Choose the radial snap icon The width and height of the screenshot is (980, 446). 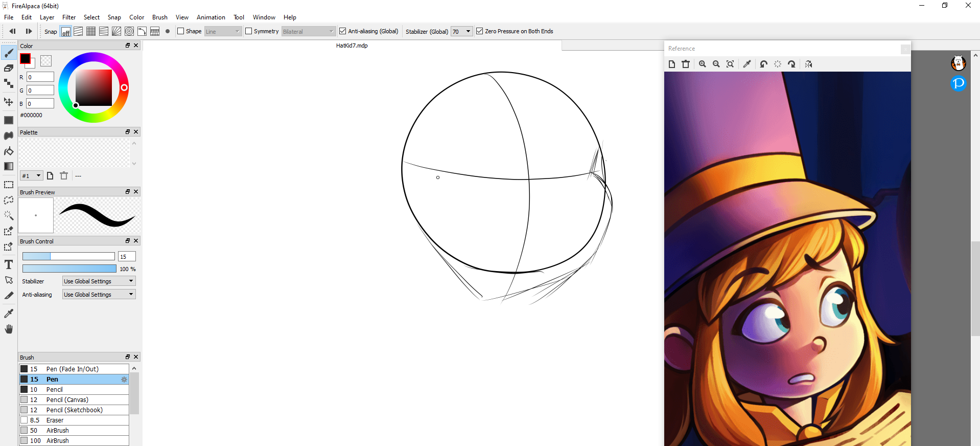point(116,31)
